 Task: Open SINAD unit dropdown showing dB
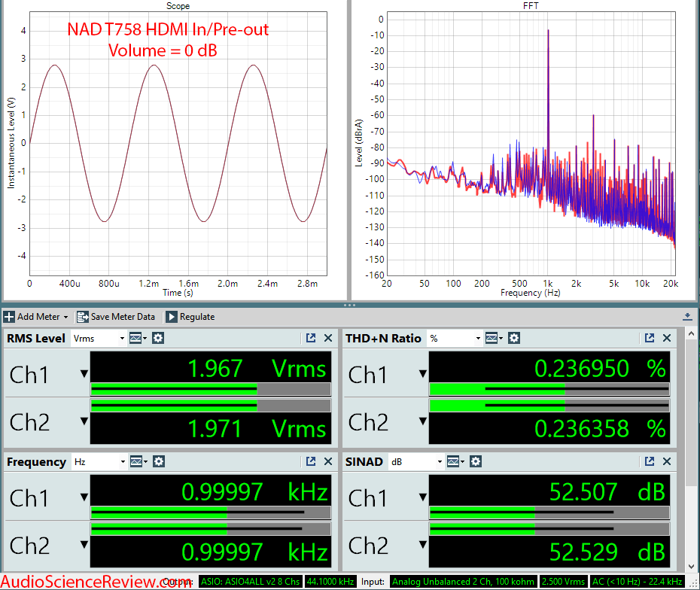[416, 461]
